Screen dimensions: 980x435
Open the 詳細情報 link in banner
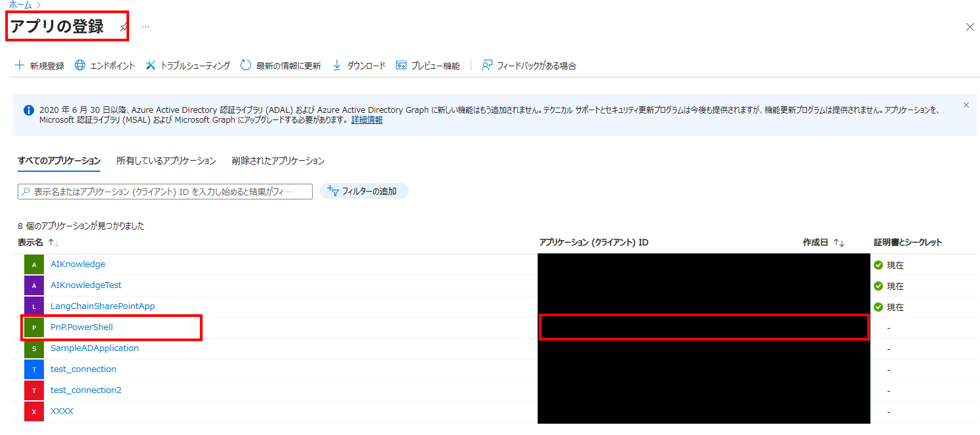pyautogui.click(x=367, y=120)
